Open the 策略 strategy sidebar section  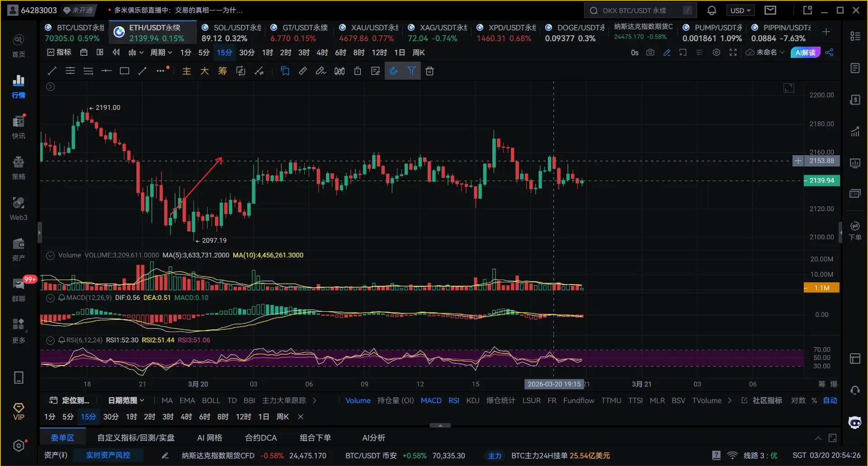click(x=19, y=168)
